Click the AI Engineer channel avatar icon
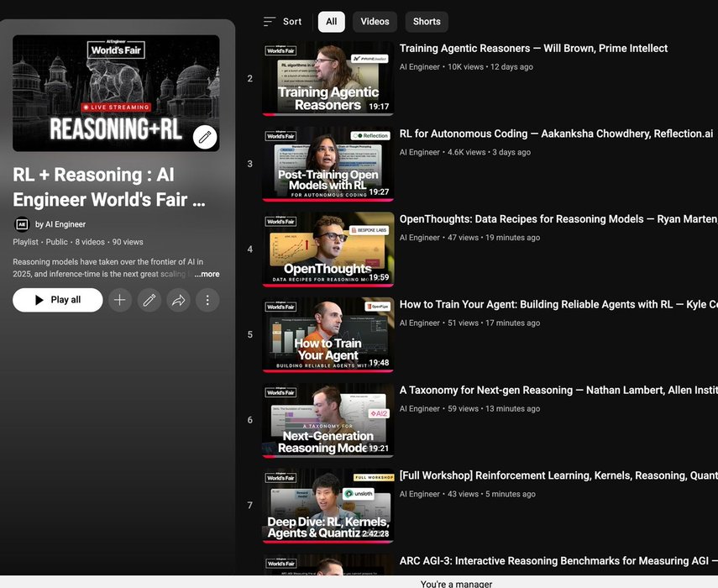 (22, 224)
